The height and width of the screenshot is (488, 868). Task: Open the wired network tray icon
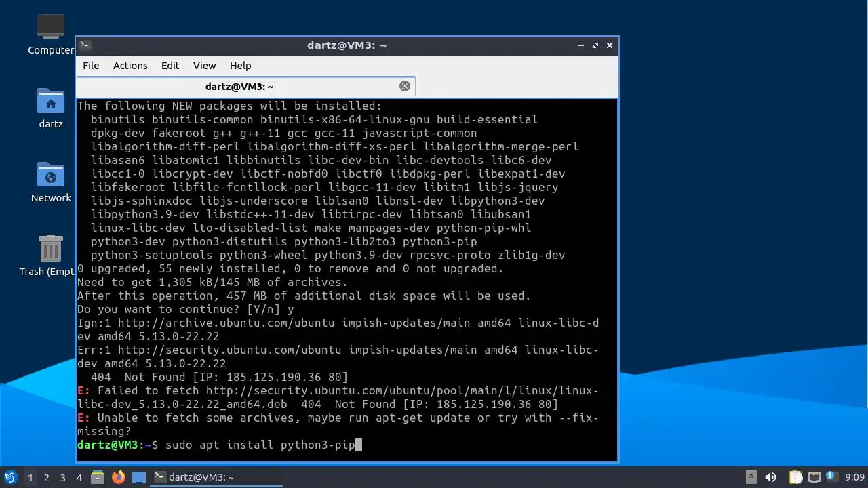coord(814,477)
